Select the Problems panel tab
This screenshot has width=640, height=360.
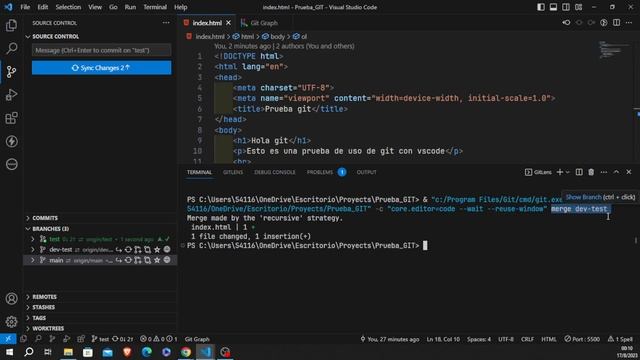pos(320,172)
